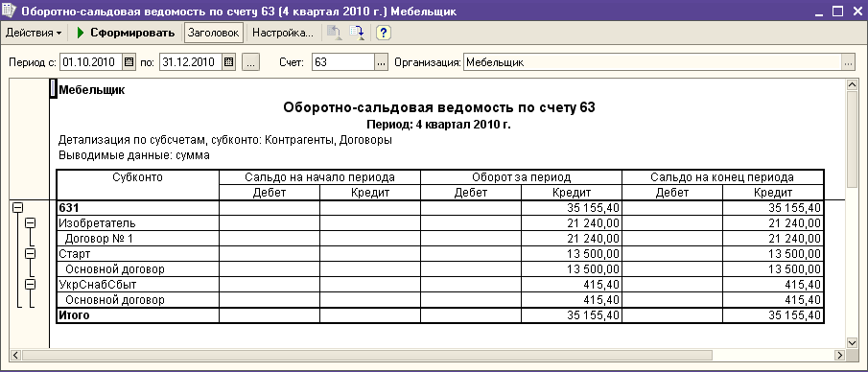
Task: Maximize the report window
Action: [837, 11]
